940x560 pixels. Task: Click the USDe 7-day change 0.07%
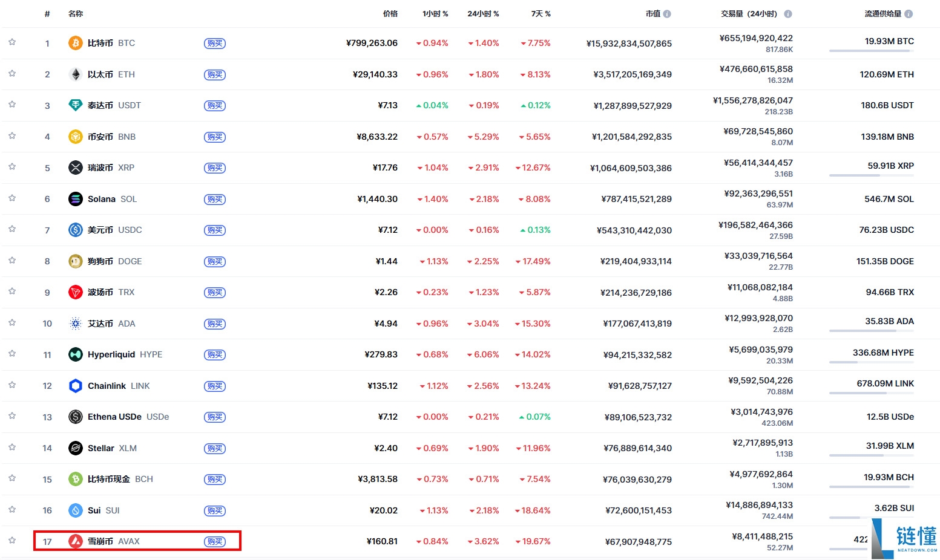coord(534,417)
